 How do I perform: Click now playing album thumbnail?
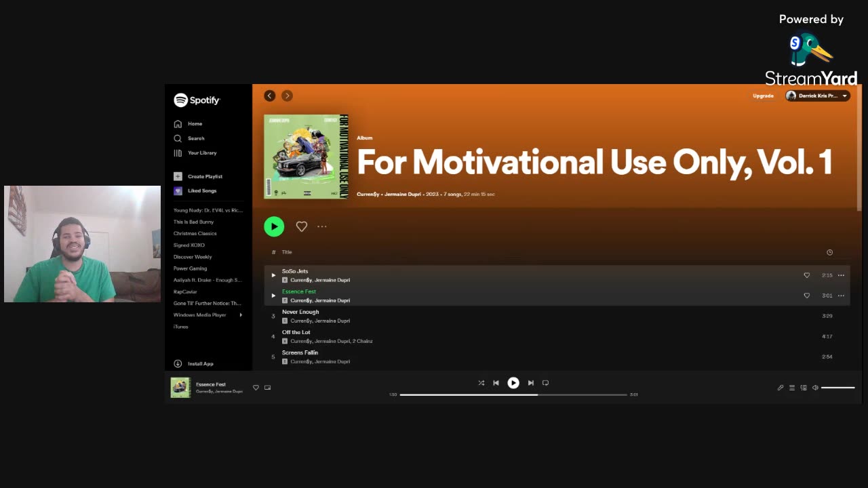pos(180,387)
